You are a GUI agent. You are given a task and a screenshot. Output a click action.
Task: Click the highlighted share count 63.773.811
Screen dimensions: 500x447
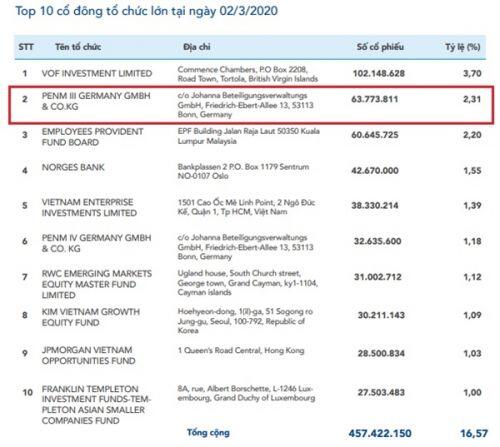tap(375, 99)
